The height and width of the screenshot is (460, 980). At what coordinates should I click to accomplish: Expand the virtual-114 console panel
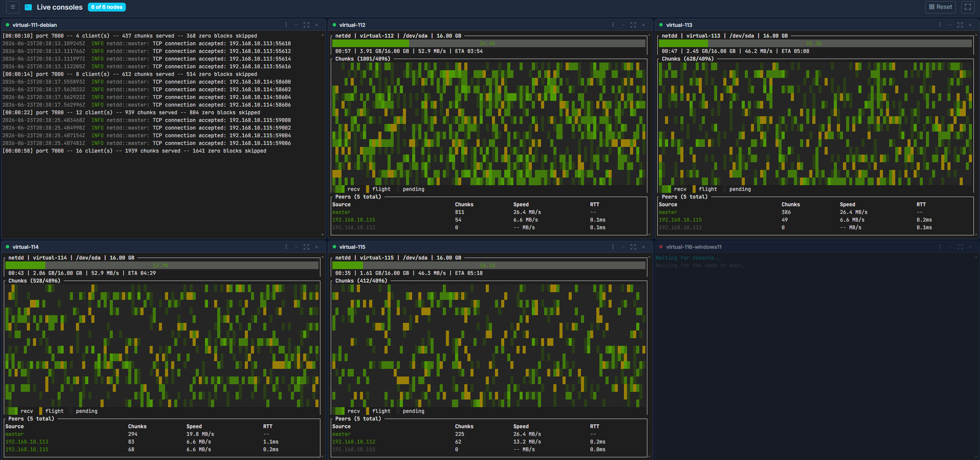pos(306,247)
